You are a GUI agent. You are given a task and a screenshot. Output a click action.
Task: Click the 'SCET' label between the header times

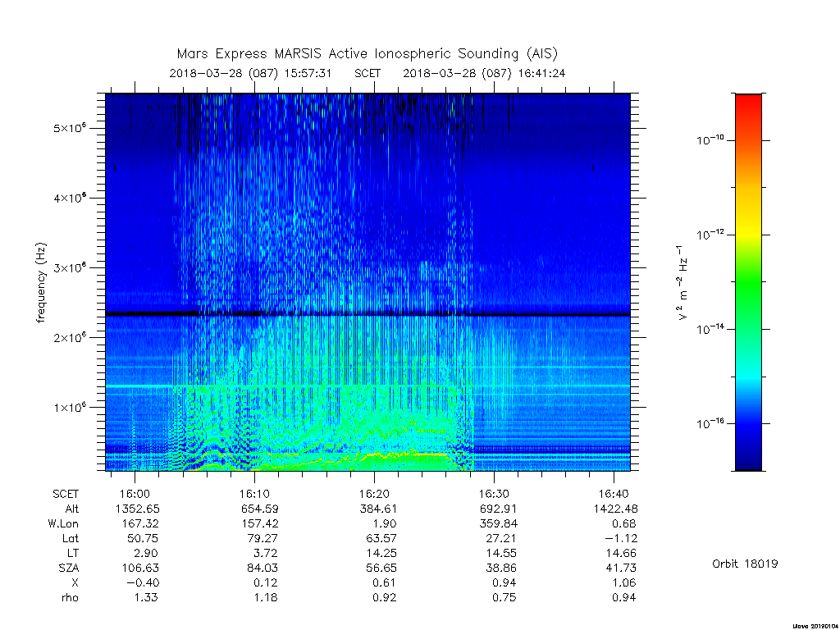coord(367,73)
